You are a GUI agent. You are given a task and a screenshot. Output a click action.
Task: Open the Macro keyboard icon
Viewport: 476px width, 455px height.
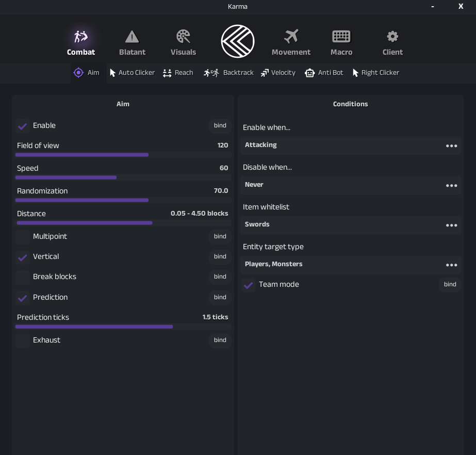point(341,37)
